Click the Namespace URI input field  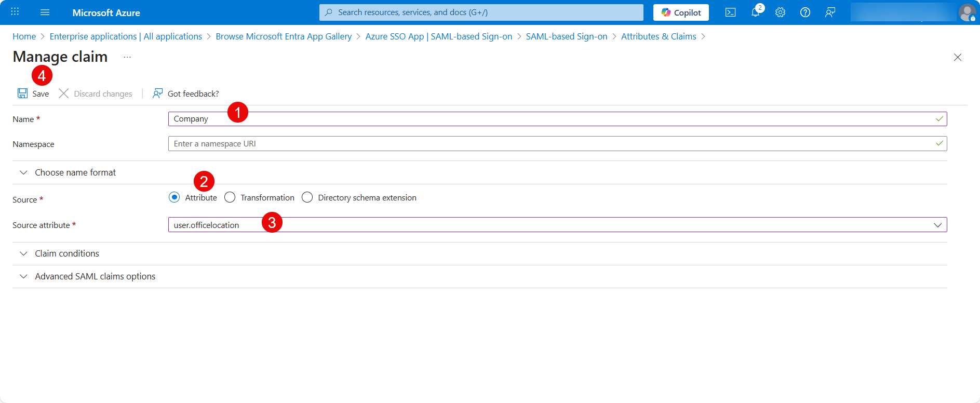pos(551,144)
